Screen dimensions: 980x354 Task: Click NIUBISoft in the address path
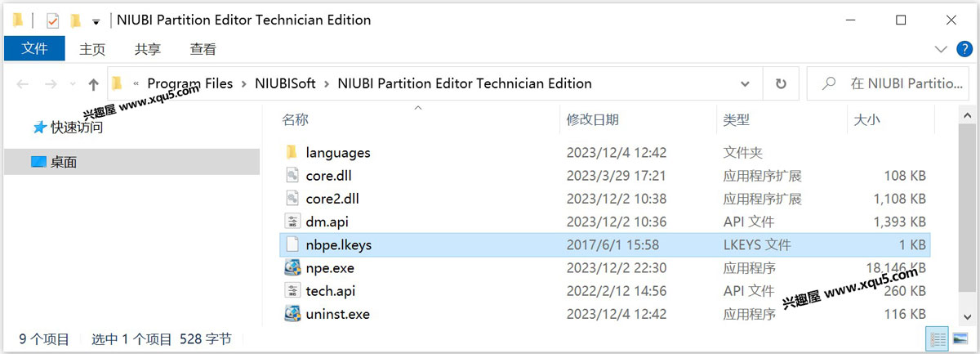[x=285, y=83]
